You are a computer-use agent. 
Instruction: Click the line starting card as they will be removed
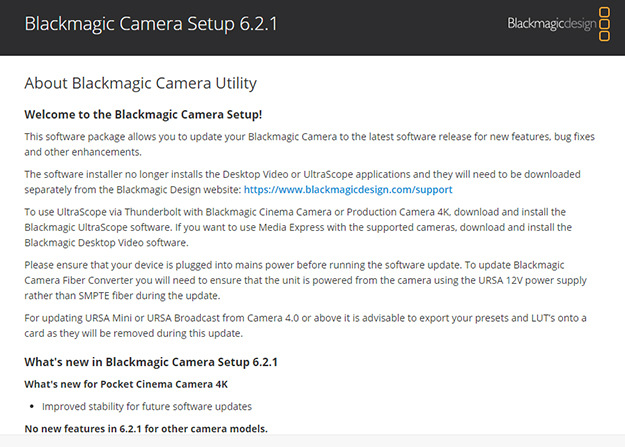point(134,332)
